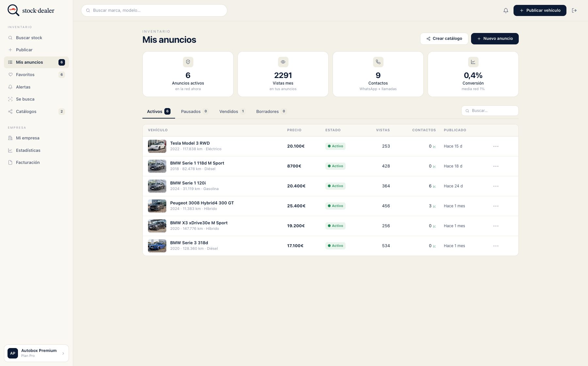Viewport: 588px width, 366px height.
Task: Click the price 20.100€
Action: pos(296,146)
